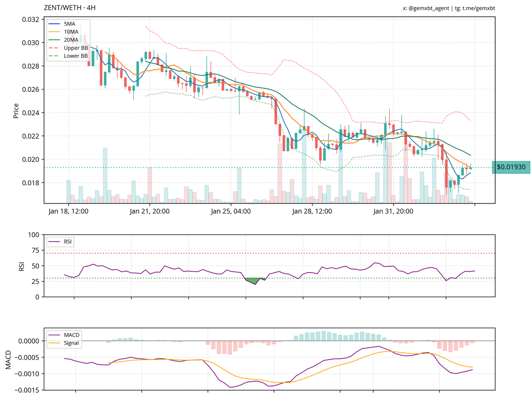Click the Price axis label

point(16,110)
